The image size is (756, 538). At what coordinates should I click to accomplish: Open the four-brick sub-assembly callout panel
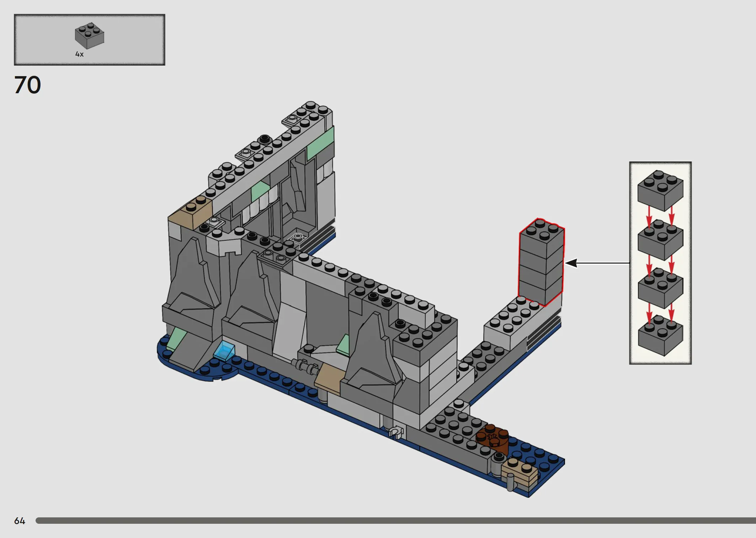(660, 263)
